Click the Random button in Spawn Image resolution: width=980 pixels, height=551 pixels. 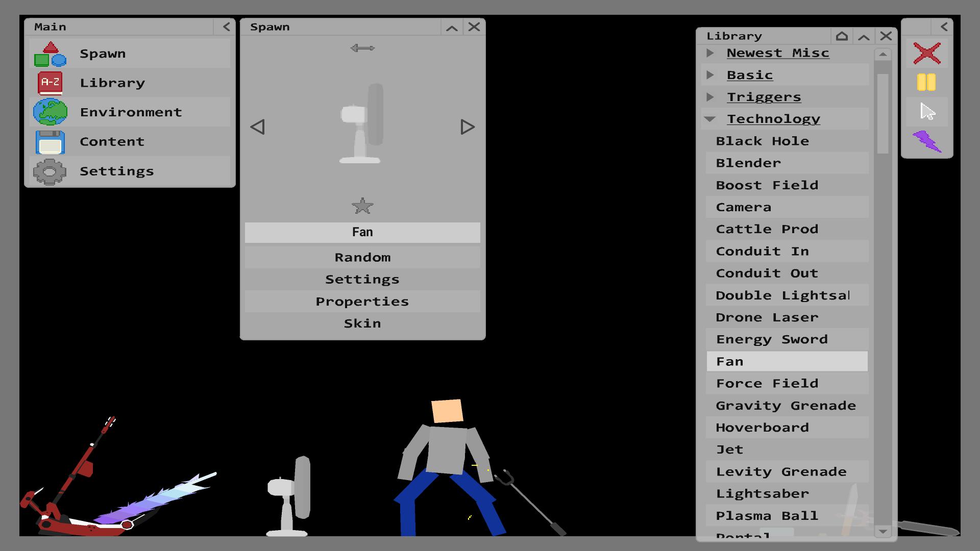[x=362, y=256]
